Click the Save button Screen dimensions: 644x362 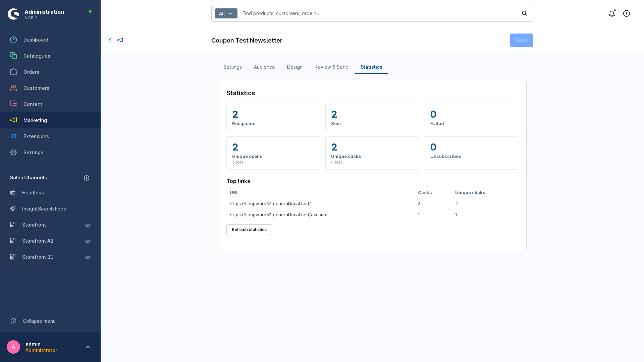coord(522,40)
